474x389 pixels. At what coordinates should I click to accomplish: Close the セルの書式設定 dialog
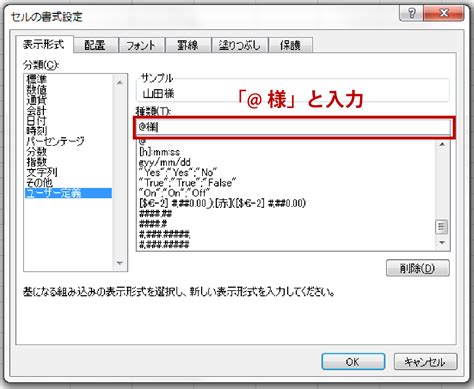(444, 13)
